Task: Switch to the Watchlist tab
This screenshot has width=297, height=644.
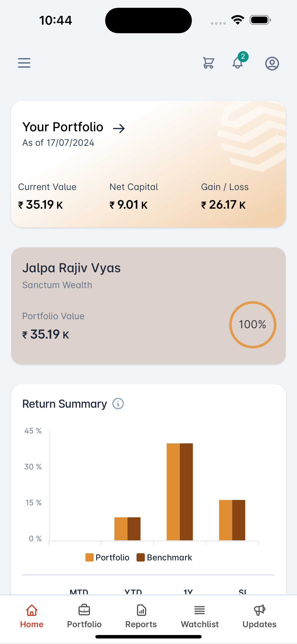Action: [200, 616]
